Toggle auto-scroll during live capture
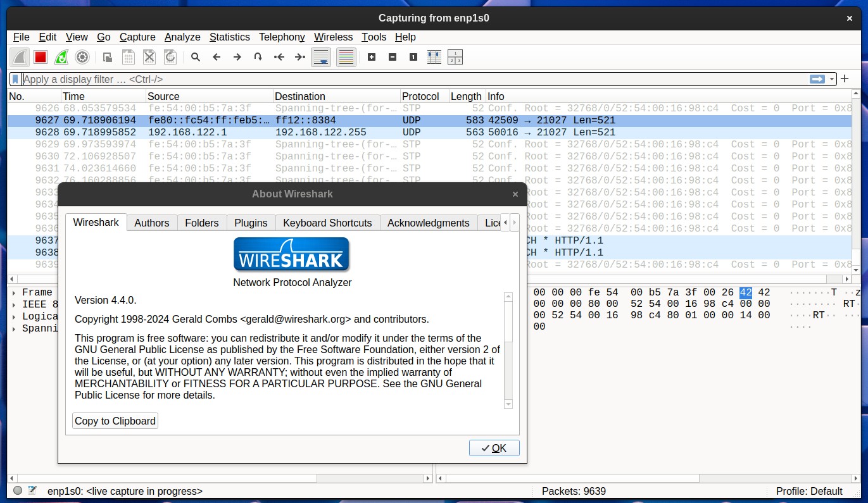The height and width of the screenshot is (503, 868). 321,57
